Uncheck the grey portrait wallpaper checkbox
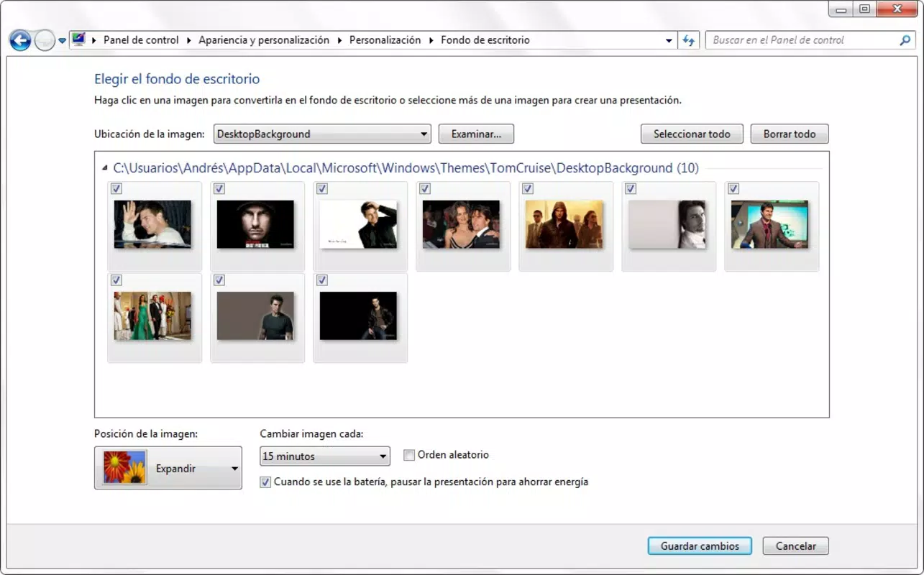This screenshot has height=575, width=924. (x=631, y=189)
